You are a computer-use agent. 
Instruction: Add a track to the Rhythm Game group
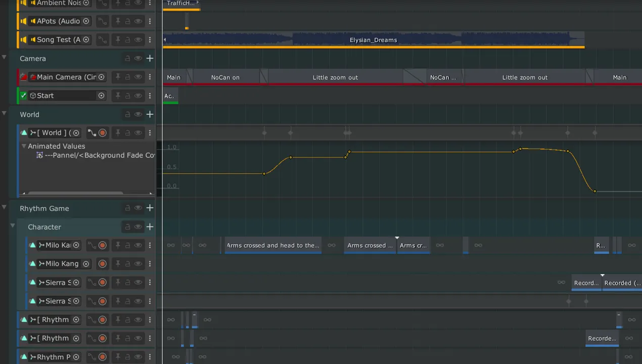click(150, 208)
